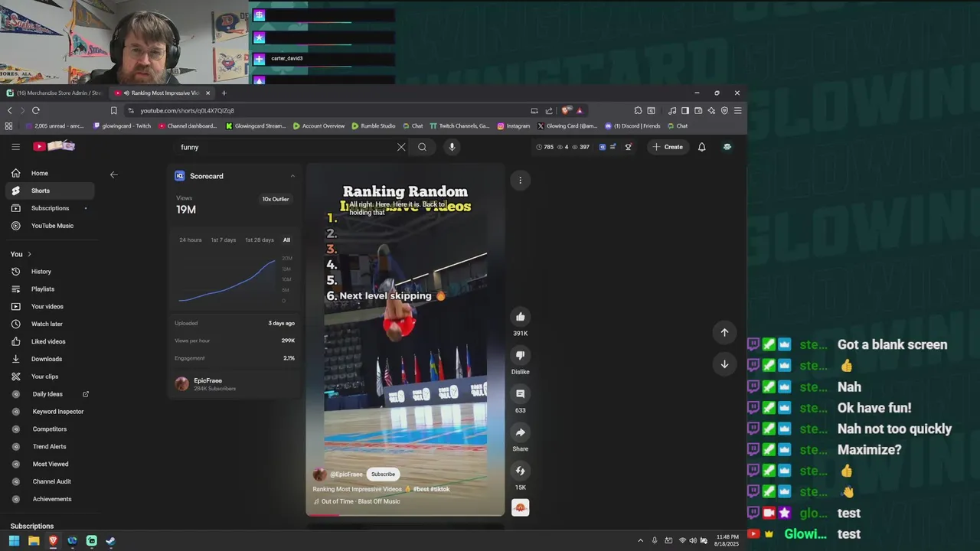The height and width of the screenshot is (551, 980).
Task: Show hidden tray icons chevron
Action: click(641, 540)
